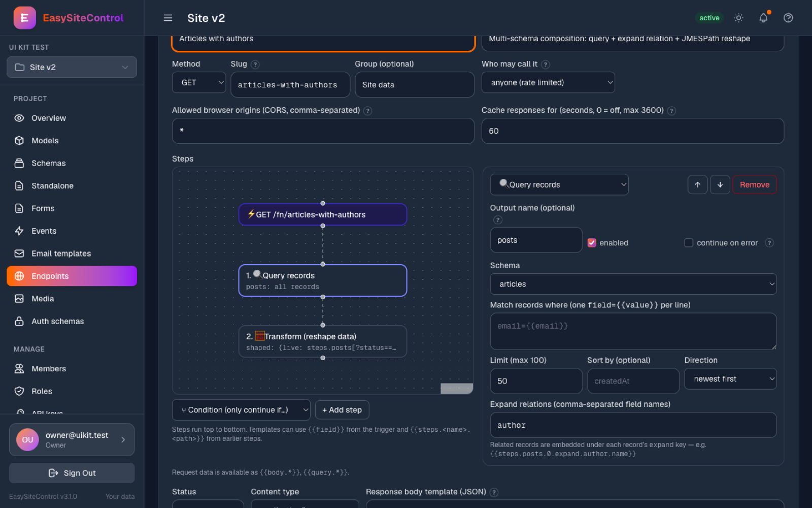Show help for Output name
812x508 pixels.
pyautogui.click(x=498, y=220)
